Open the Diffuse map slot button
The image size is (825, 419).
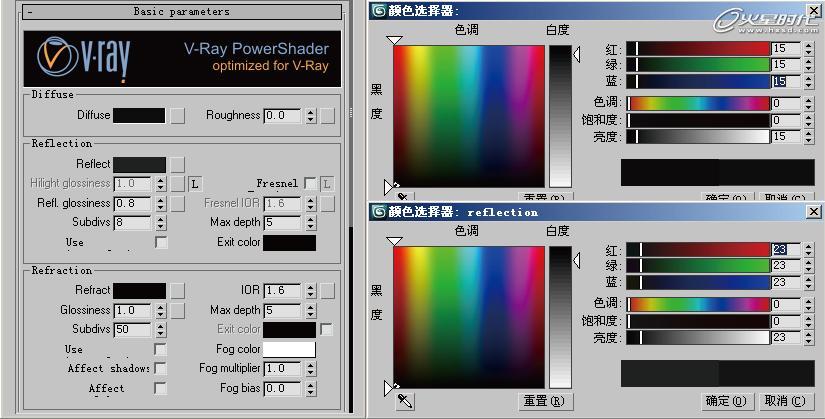pos(178,115)
